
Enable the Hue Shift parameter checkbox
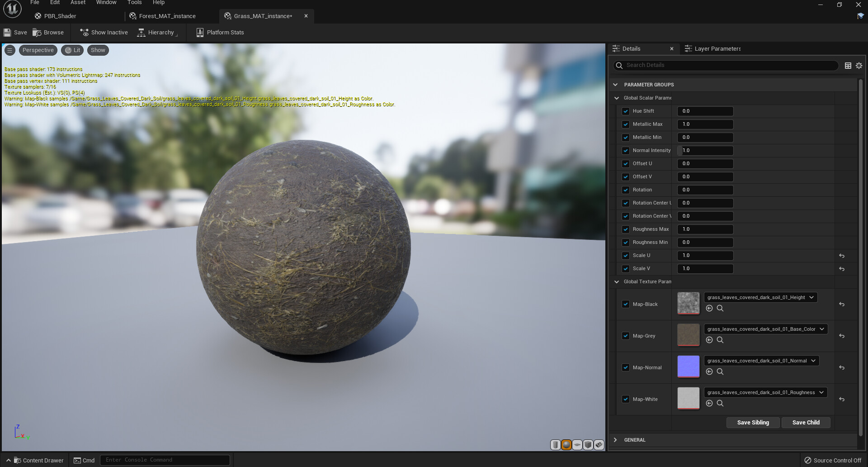click(x=626, y=111)
